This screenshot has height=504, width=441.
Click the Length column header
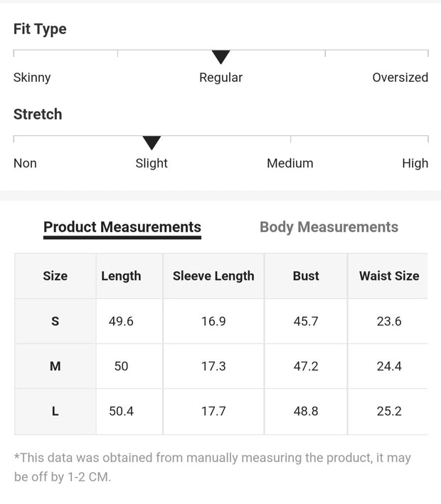[x=121, y=276]
